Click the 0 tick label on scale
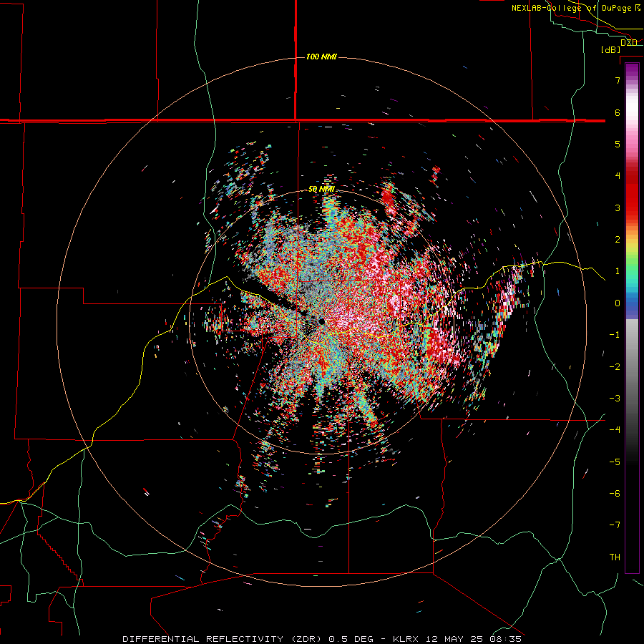 tap(618, 303)
